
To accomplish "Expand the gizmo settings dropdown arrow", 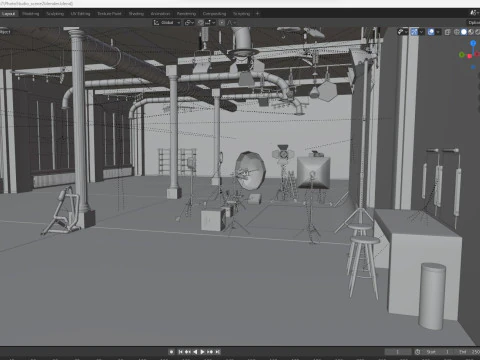I will (x=422, y=32).
